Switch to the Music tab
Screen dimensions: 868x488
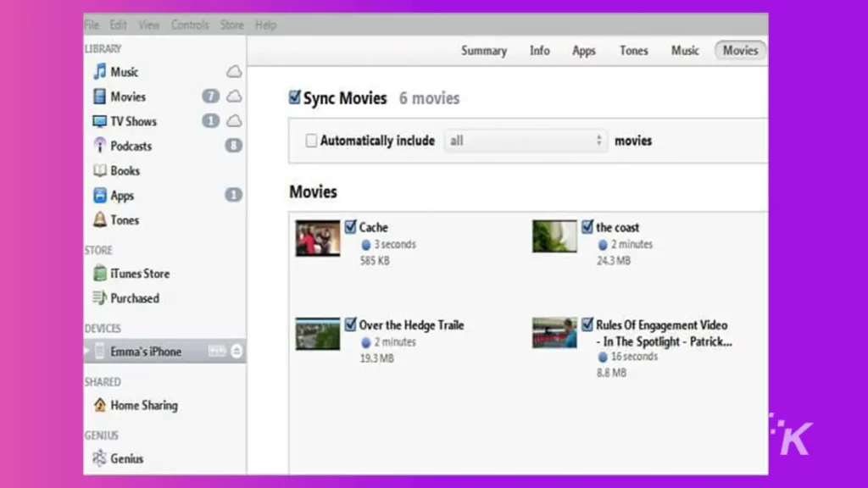point(685,50)
